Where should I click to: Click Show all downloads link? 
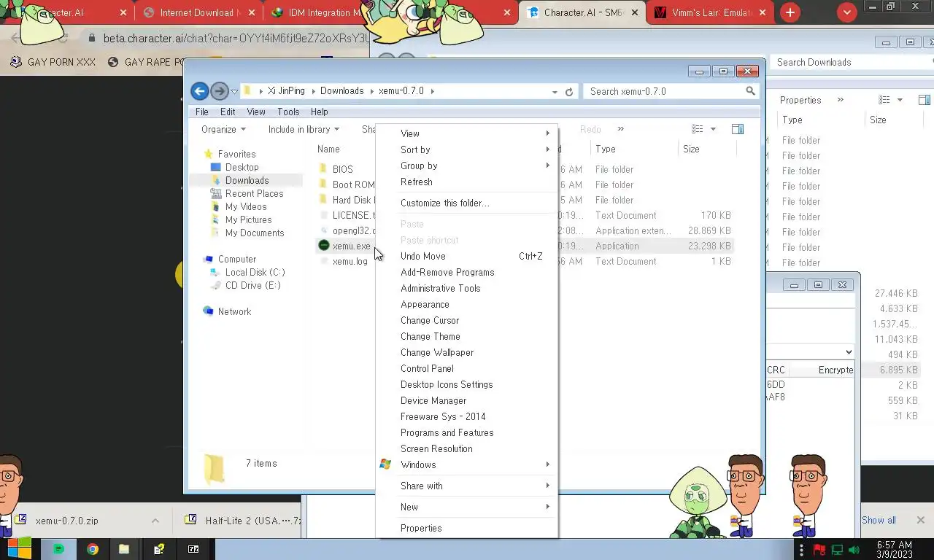879,520
